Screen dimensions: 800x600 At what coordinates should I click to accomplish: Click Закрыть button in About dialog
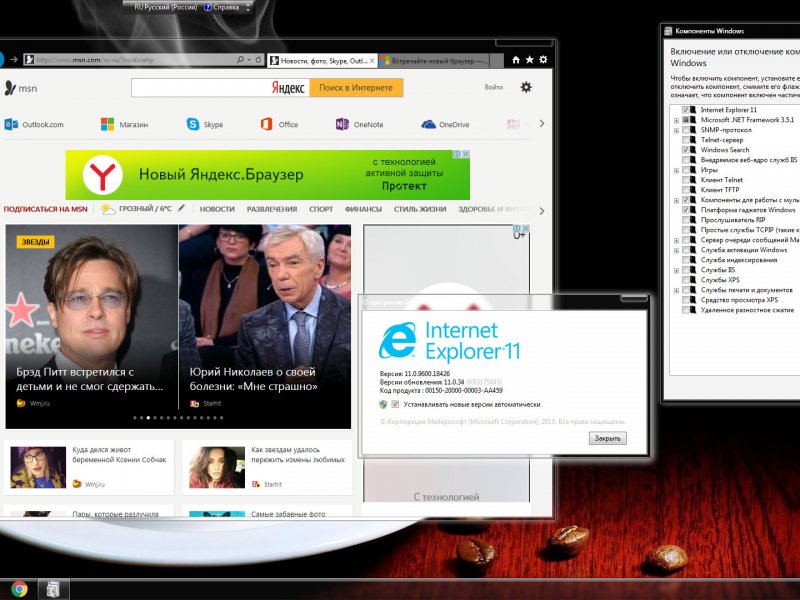tap(608, 438)
